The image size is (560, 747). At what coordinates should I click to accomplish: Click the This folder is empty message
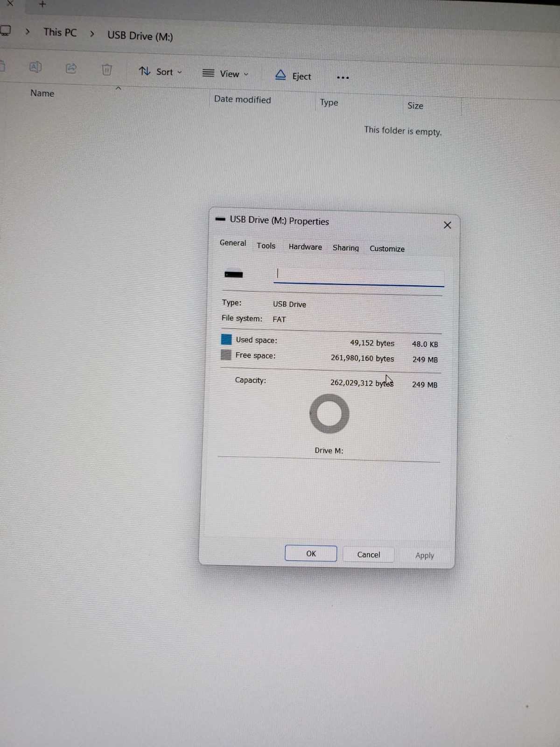click(x=403, y=131)
